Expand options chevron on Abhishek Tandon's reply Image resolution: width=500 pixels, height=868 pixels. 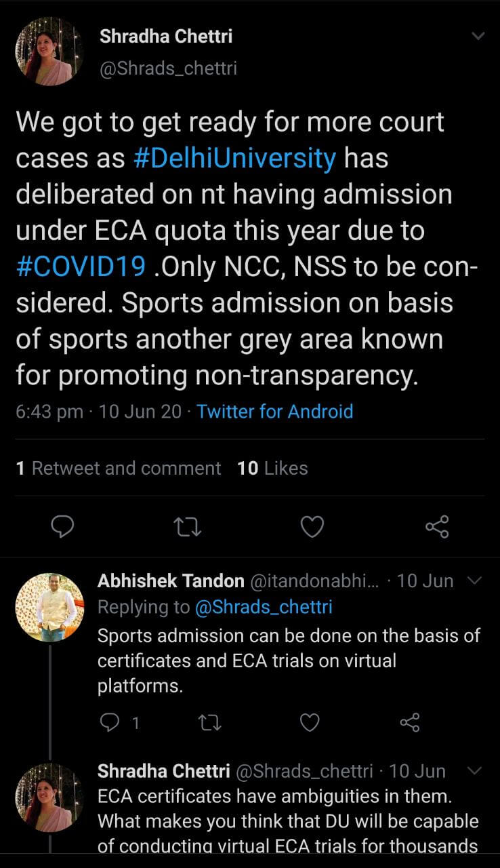[475, 580]
